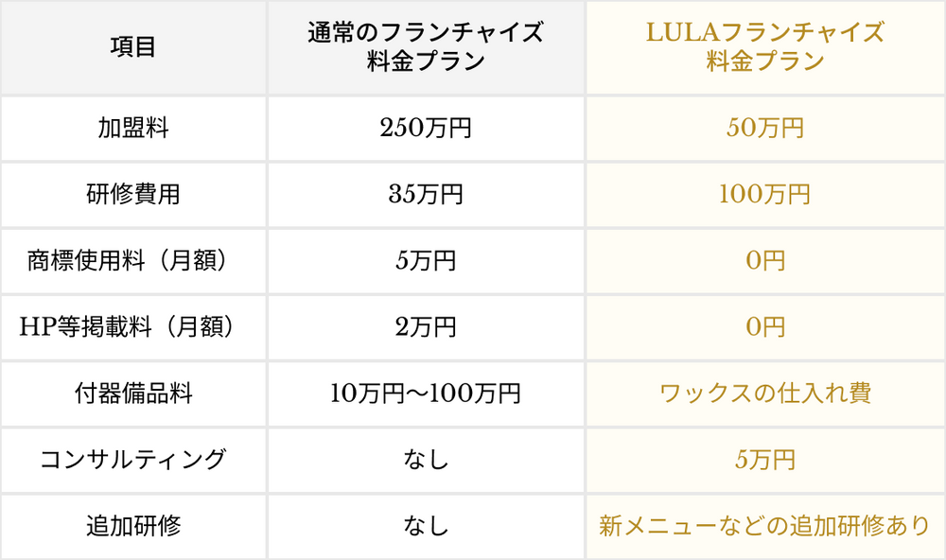This screenshot has height=560, width=946.
Task: Click the 加盟料 row label
Action: point(133,129)
